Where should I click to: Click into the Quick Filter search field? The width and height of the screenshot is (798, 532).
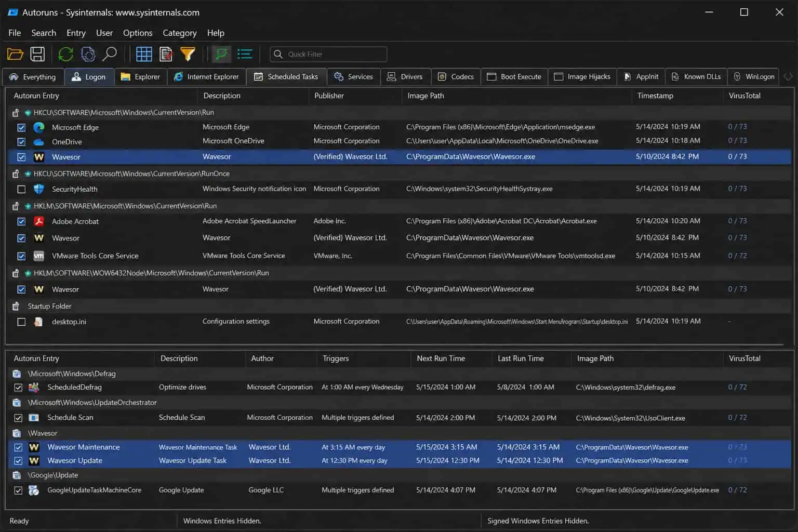coord(328,54)
